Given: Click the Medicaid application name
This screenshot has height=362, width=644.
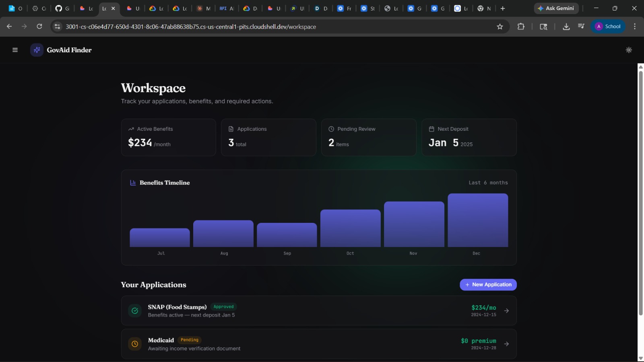Looking at the screenshot, I should pyautogui.click(x=161, y=340).
